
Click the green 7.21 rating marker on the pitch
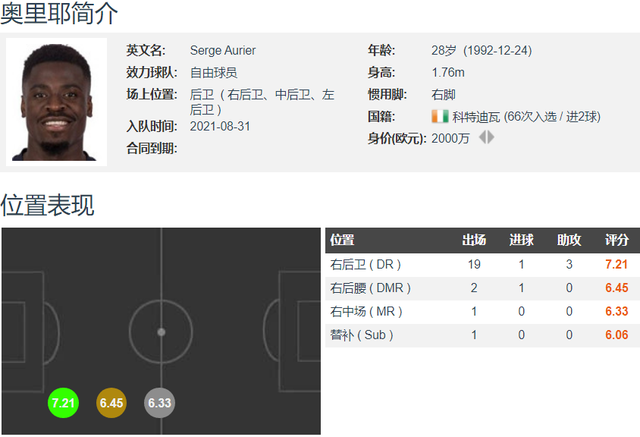click(x=63, y=403)
